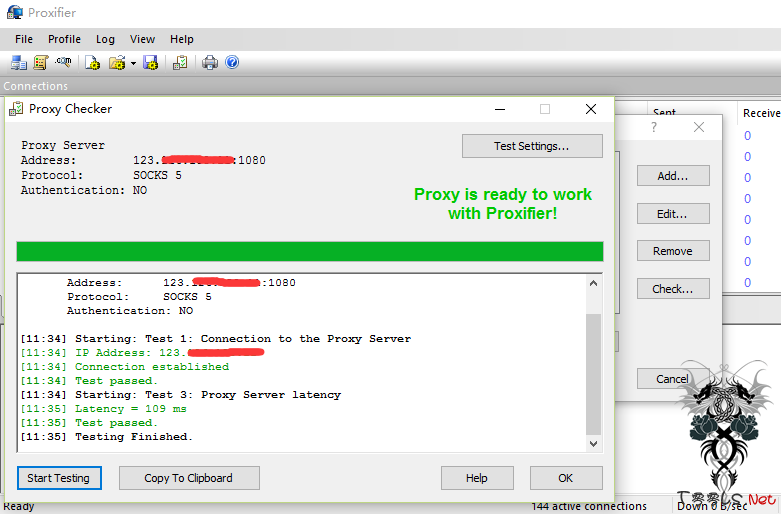781x514 pixels.
Task: Click 'Testing Finished.' log line
Action: tap(107, 437)
